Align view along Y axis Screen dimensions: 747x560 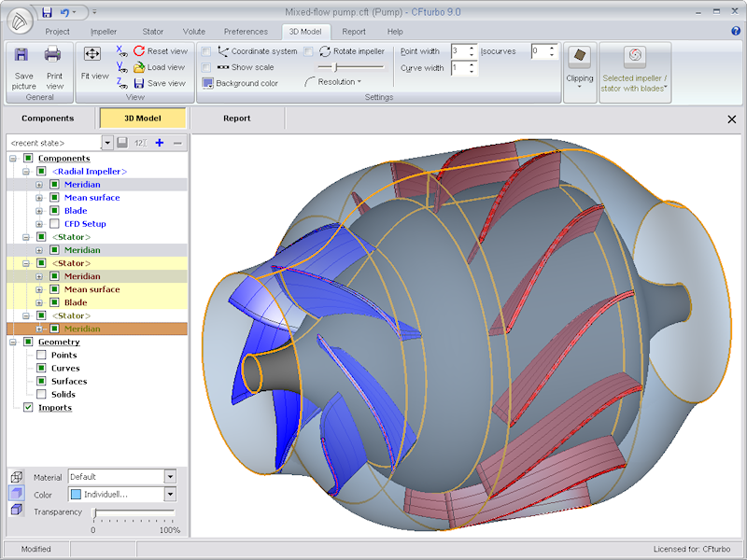pyautogui.click(x=121, y=67)
